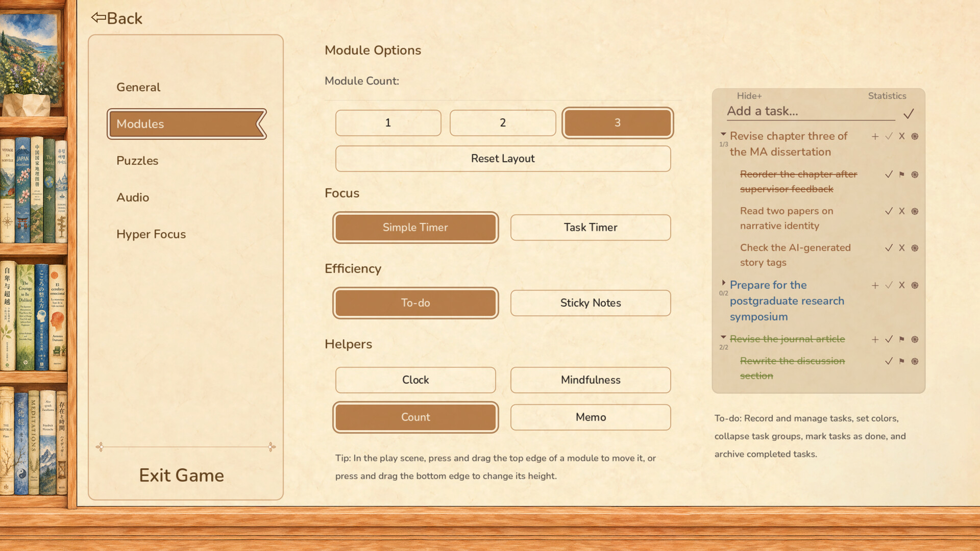Viewport: 980px width, 551px height.
Task: Open the Puzzles settings tab
Action: point(137,161)
